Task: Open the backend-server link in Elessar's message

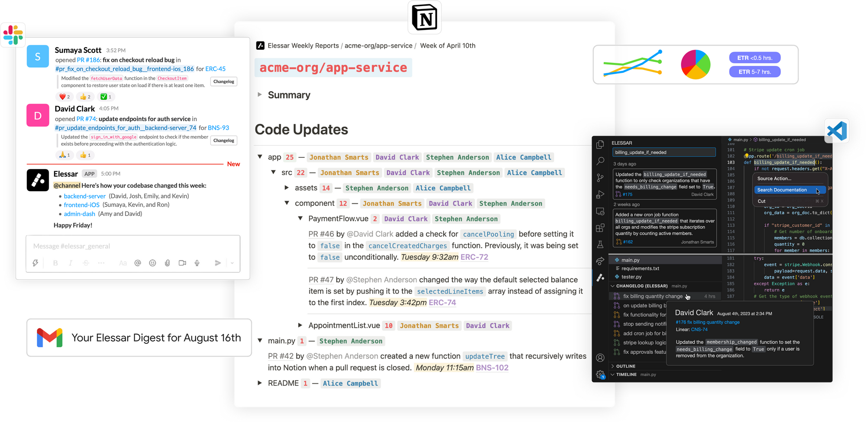Action: tap(85, 196)
